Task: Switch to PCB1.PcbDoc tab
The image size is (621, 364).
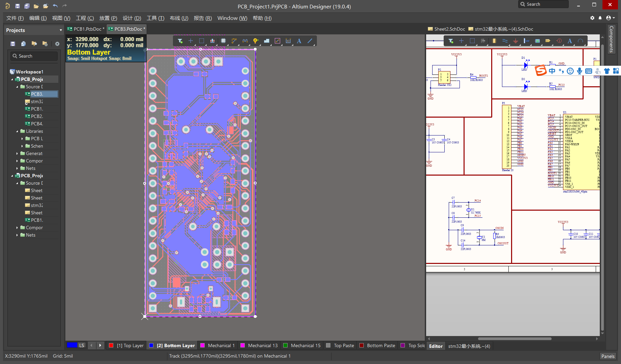Action: point(86,29)
